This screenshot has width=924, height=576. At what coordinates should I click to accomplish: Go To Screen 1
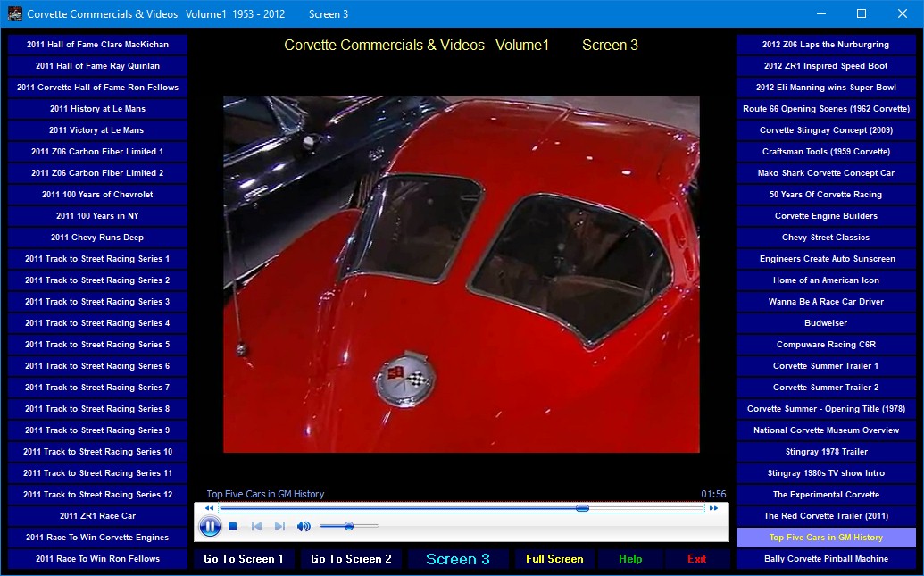(x=244, y=559)
